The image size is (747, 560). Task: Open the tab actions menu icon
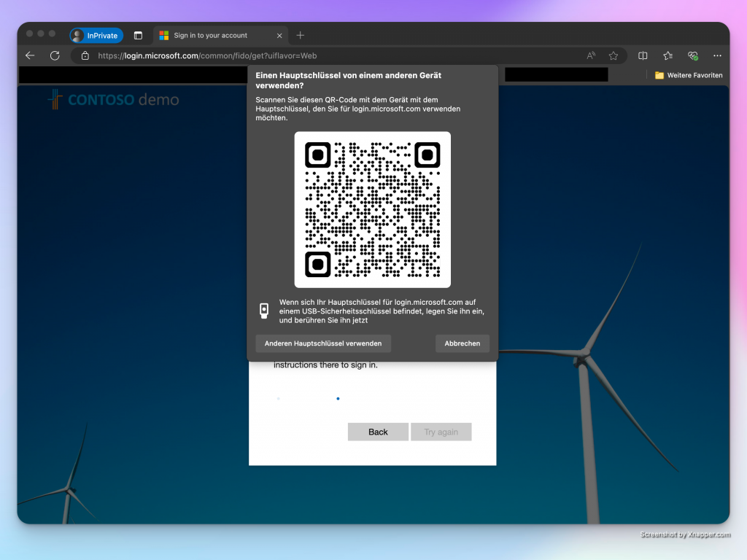coord(138,35)
